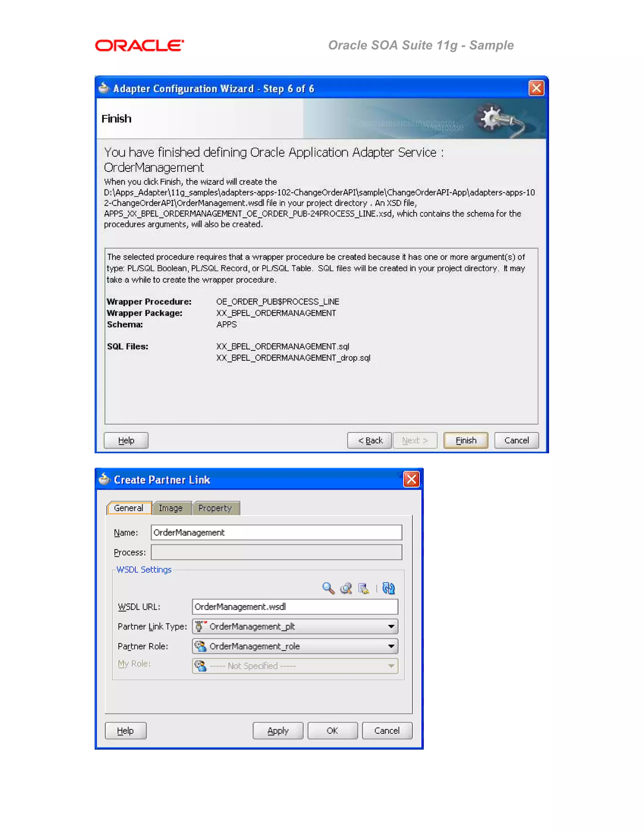
Task: Click the empty Process field
Action: click(277, 552)
